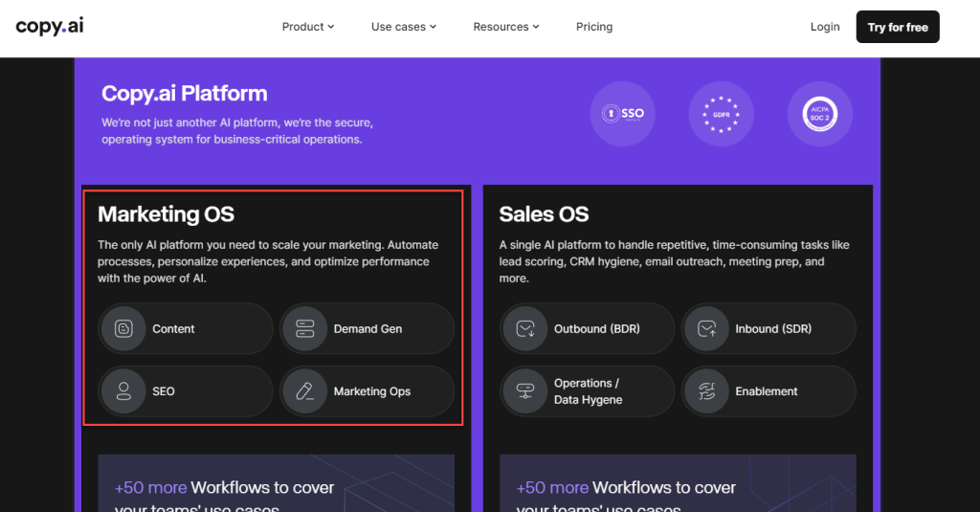Image resolution: width=980 pixels, height=512 pixels.
Task: Go to the Pricing page
Action: coord(594,27)
